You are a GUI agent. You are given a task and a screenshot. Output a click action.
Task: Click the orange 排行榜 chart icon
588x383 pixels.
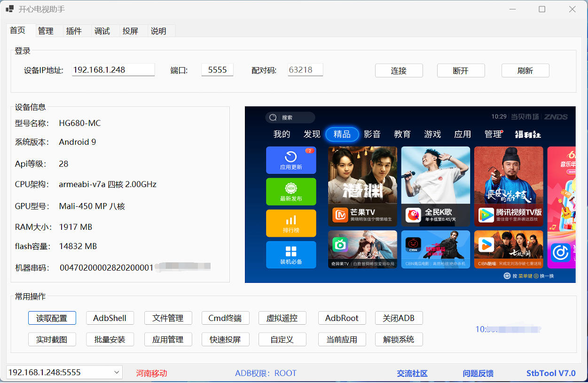coord(291,220)
